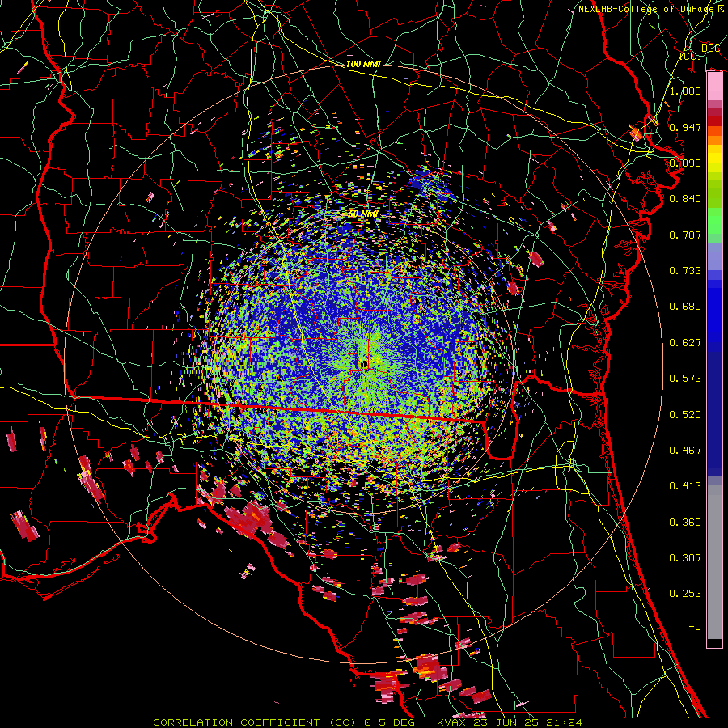Click the 0.627 color scale label

click(685, 343)
